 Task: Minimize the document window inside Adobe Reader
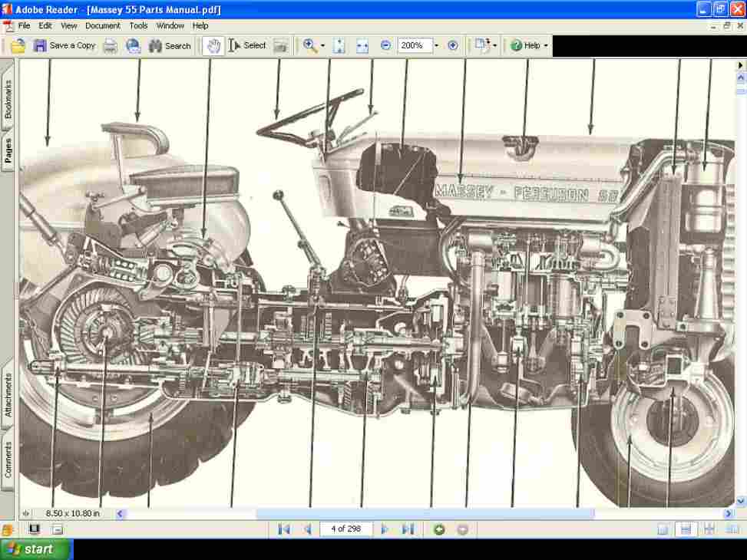[x=713, y=26]
